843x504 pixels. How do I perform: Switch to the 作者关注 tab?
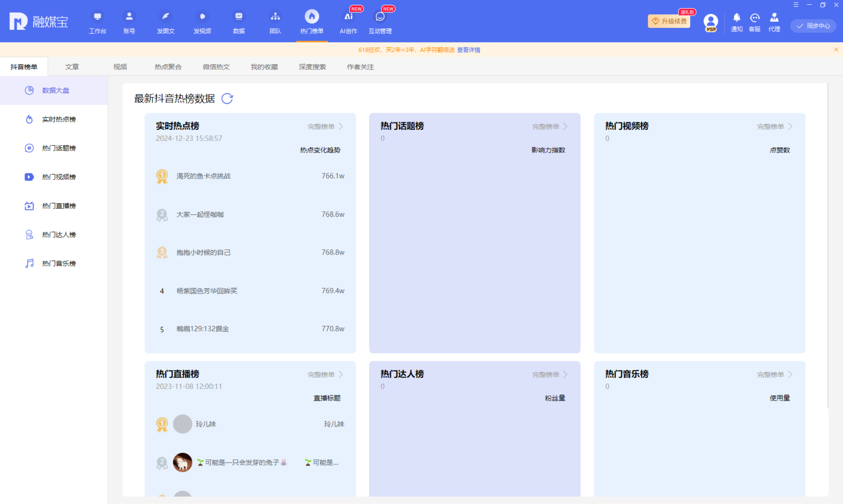360,66
